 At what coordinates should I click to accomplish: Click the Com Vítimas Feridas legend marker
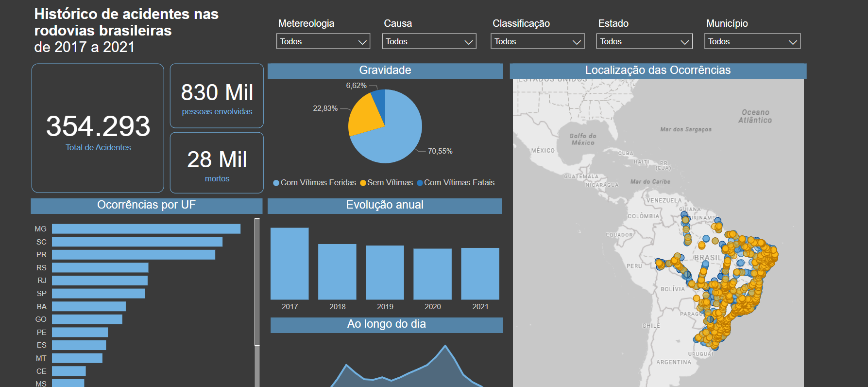click(x=276, y=183)
